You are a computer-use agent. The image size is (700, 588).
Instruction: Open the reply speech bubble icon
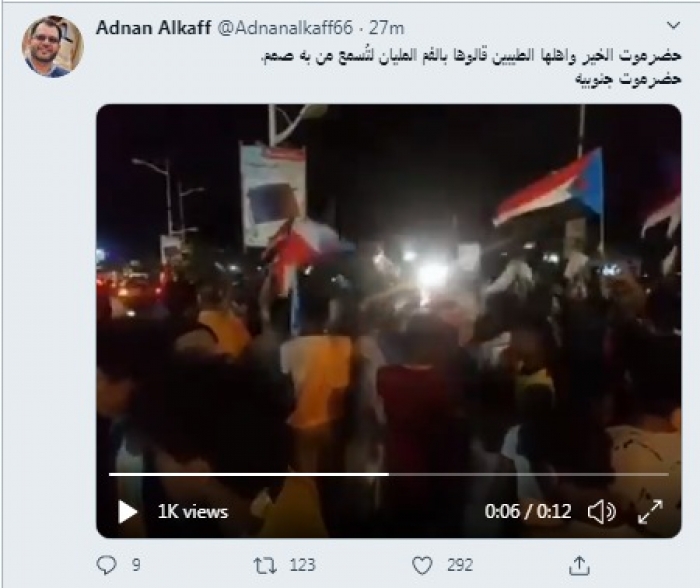(107, 565)
